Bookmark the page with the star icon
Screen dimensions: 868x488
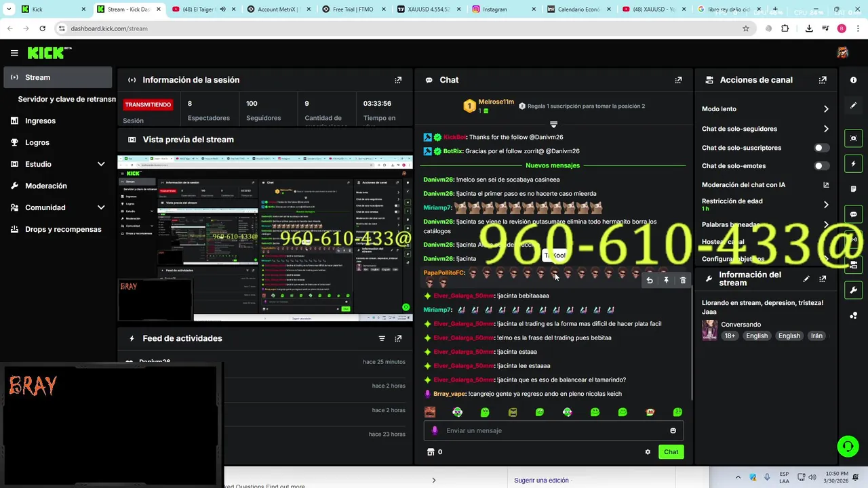(746, 28)
